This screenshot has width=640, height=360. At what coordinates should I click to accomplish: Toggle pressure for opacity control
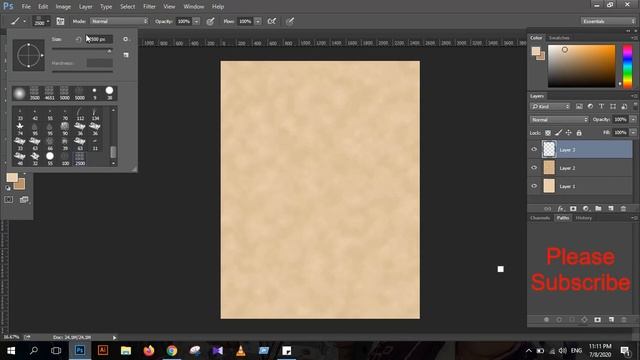point(210,21)
